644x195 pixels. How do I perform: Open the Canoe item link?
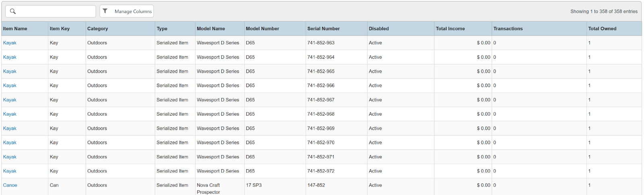[x=10, y=185]
